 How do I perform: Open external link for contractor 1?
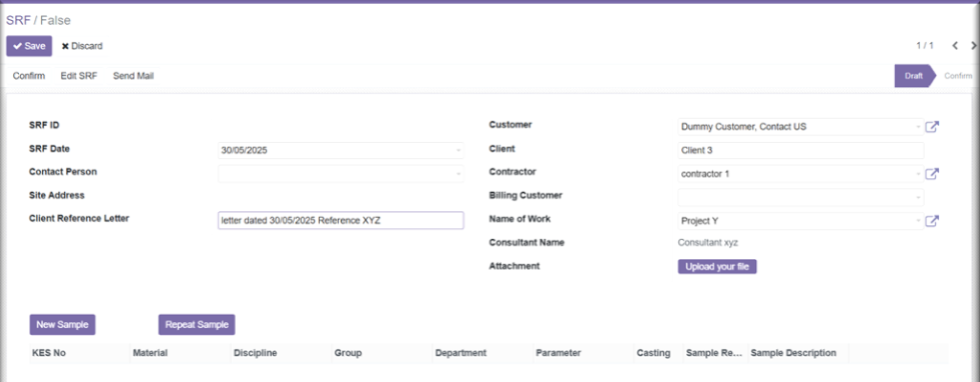(932, 174)
